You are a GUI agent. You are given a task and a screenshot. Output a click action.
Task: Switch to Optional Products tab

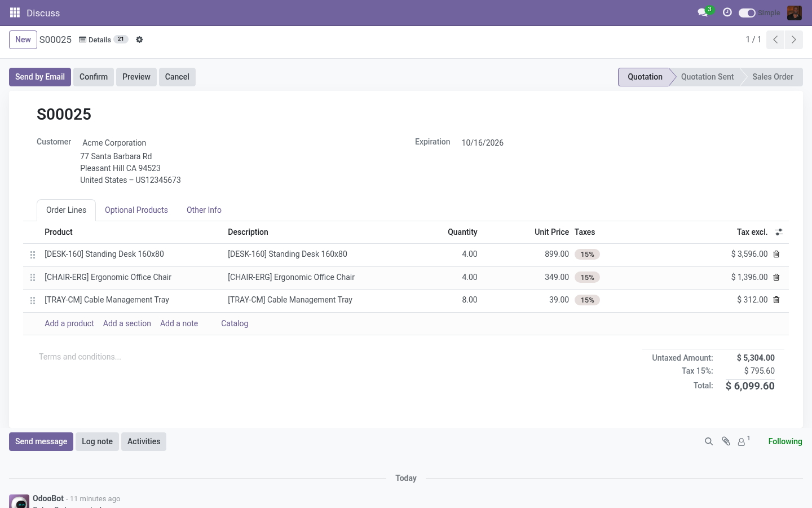(136, 210)
